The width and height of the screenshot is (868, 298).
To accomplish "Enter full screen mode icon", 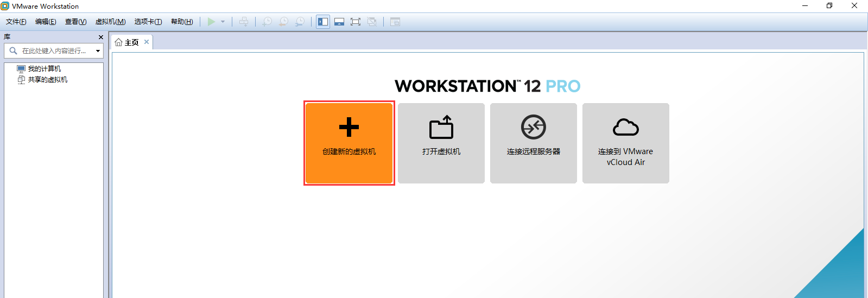I will [x=356, y=22].
